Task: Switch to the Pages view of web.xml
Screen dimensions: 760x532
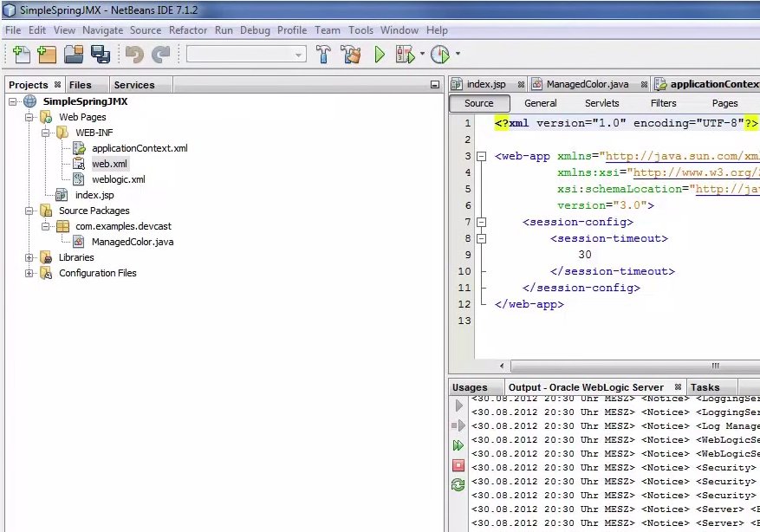Action: 724,103
